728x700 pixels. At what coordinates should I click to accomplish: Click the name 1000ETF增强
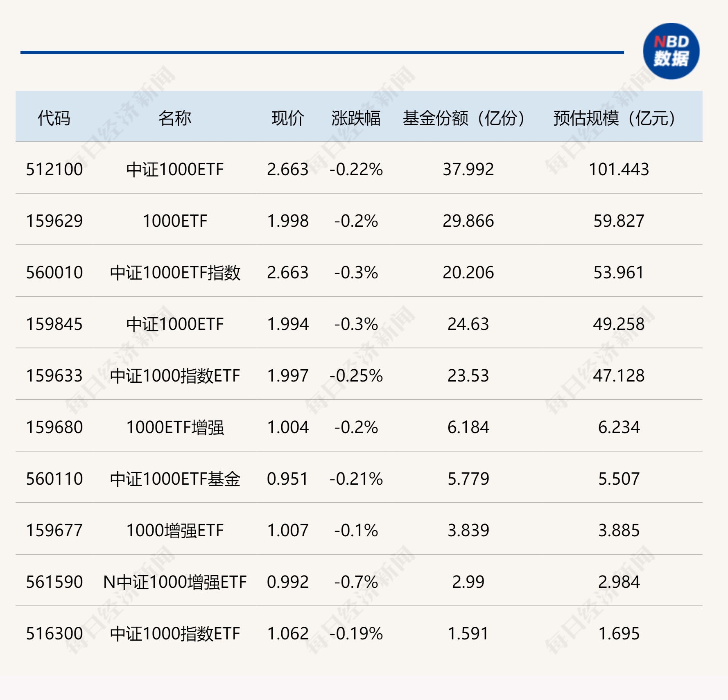(x=175, y=427)
